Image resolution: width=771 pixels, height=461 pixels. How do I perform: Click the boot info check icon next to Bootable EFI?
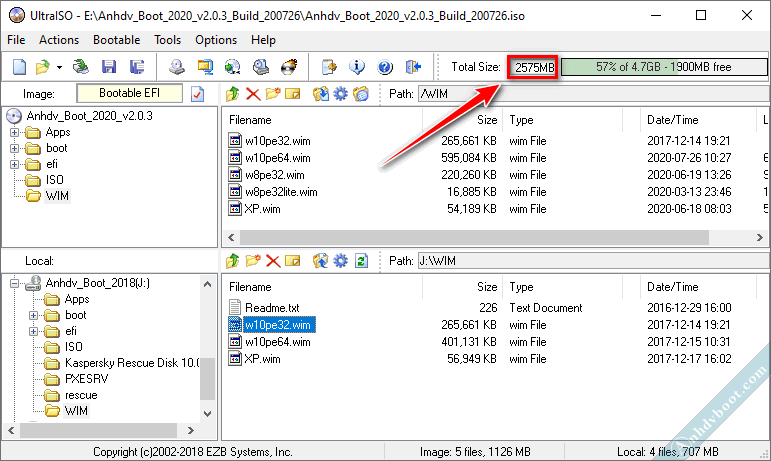[x=198, y=93]
